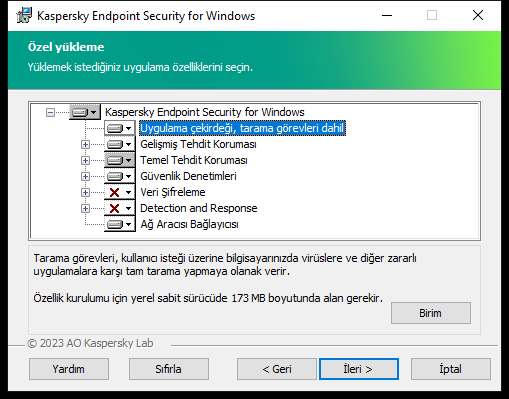
Task: Collapse the Kaspersky Endpoint Security root node
Action: tap(50, 112)
